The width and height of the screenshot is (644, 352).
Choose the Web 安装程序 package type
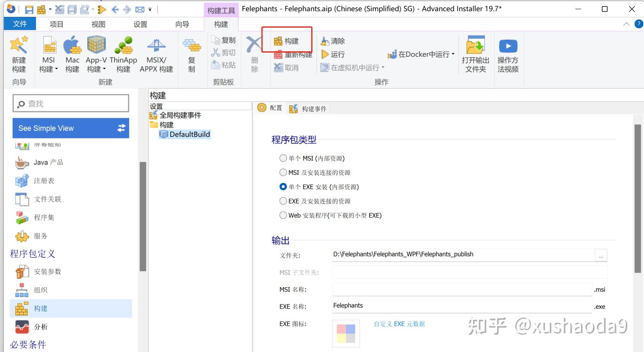(x=283, y=215)
